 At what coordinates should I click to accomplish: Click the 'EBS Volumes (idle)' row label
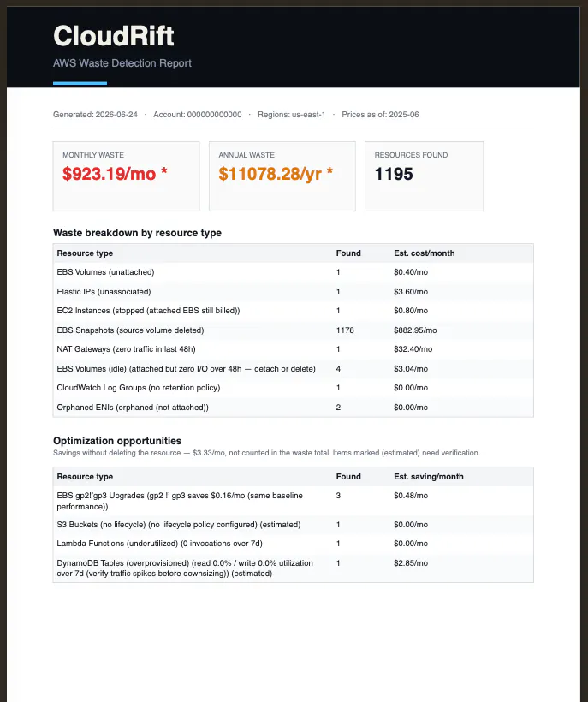(186, 369)
